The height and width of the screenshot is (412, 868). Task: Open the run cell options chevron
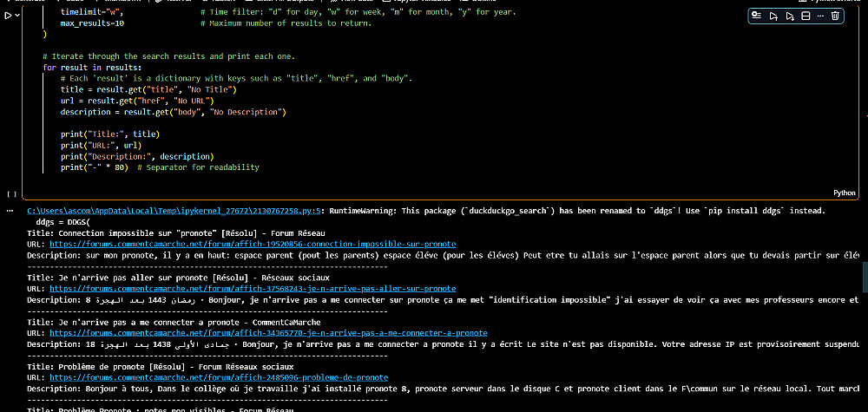coord(17,16)
